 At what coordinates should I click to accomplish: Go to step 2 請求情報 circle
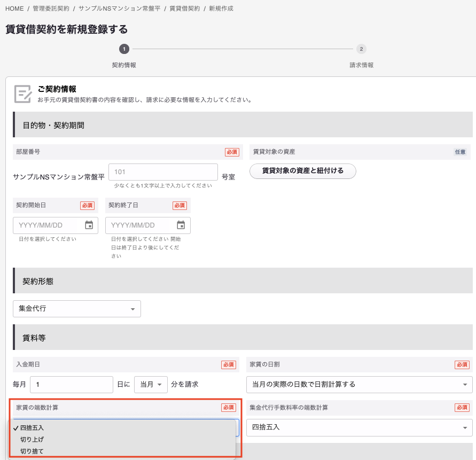point(362,49)
